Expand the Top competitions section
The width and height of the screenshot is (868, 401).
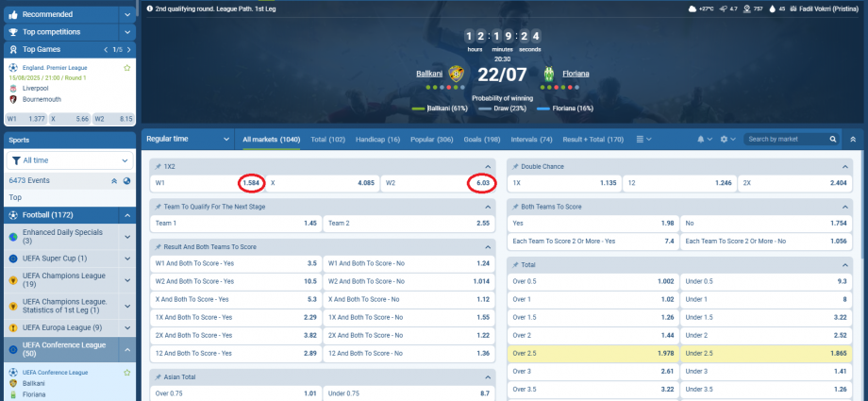tap(128, 32)
